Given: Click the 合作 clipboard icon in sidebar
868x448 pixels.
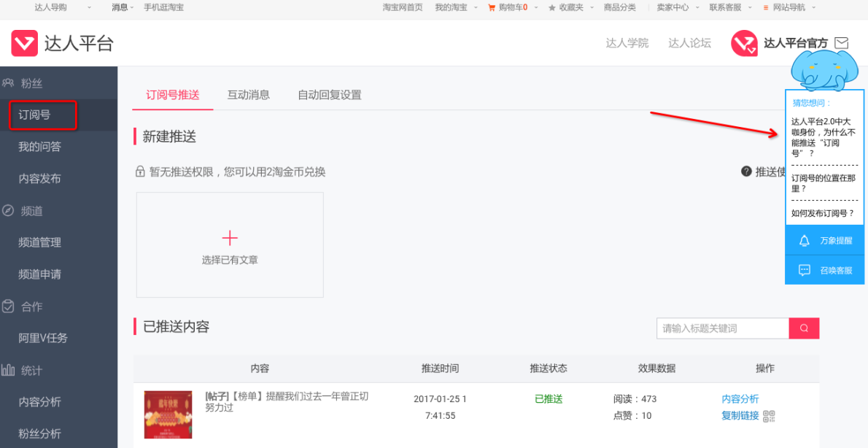Looking at the screenshot, I should 8,306.
